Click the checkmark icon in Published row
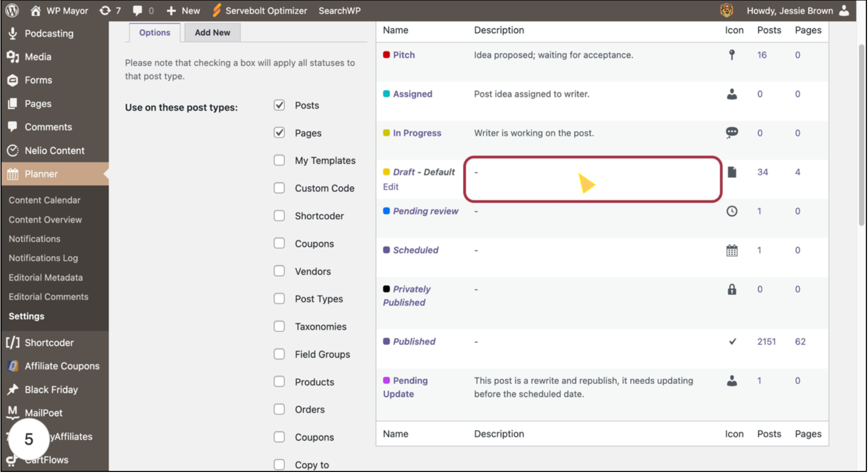Image resolution: width=868 pixels, height=474 pixels. (732, 342)
